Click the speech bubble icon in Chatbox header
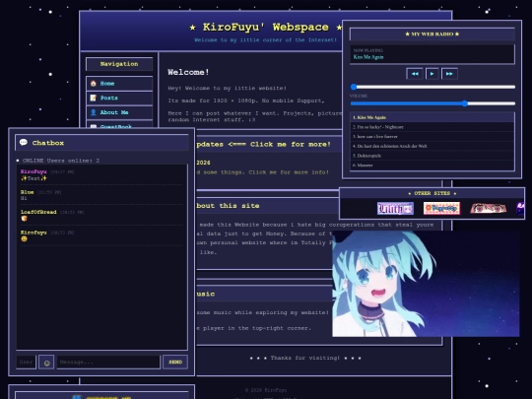Viewport: 532px width, 399px height. 24,143
